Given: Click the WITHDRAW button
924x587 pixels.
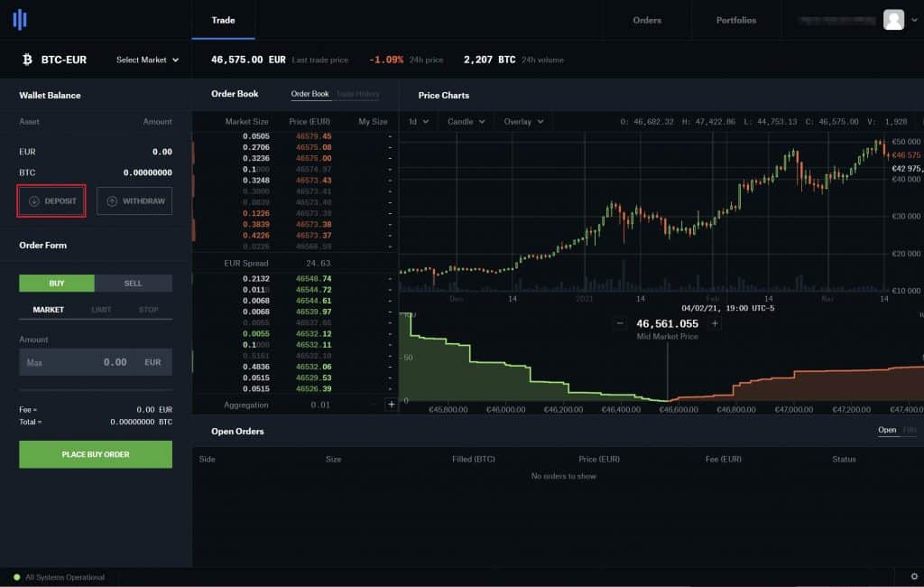Looking at the screenshot, I should (134, 200).
